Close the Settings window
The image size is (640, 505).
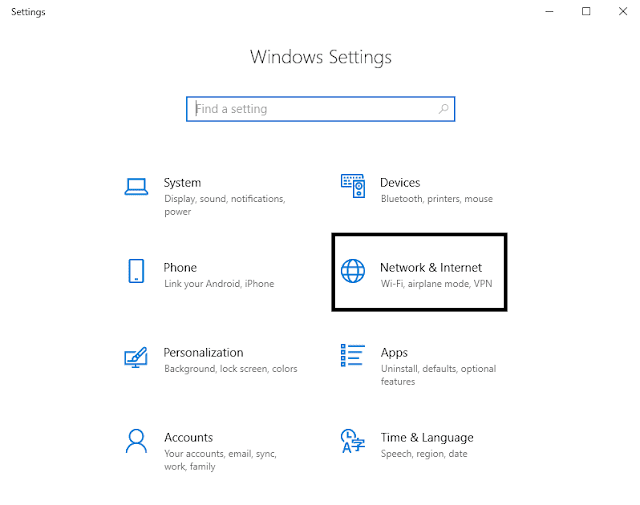point(622,11)
